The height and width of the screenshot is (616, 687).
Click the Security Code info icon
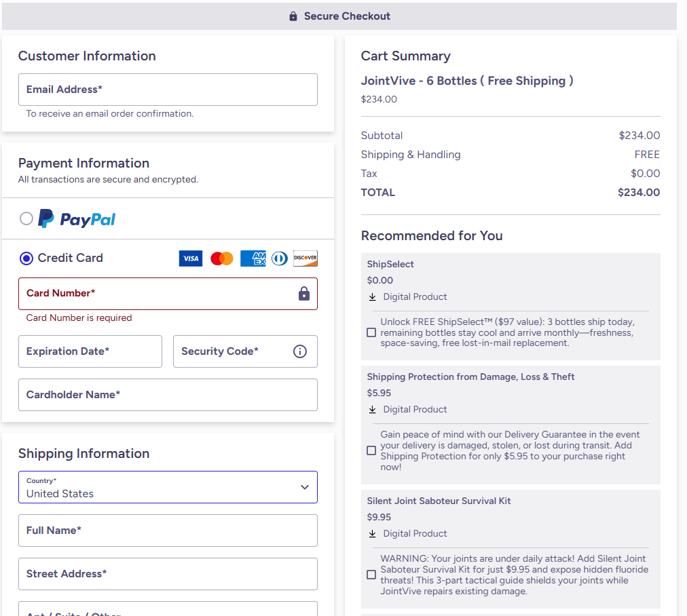(x=300, y=351)
